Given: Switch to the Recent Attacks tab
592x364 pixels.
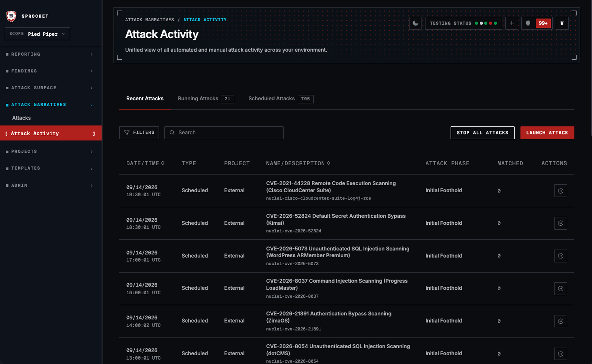Looking at the screenshot, I should pyautogui.click(x=145, y=99).
